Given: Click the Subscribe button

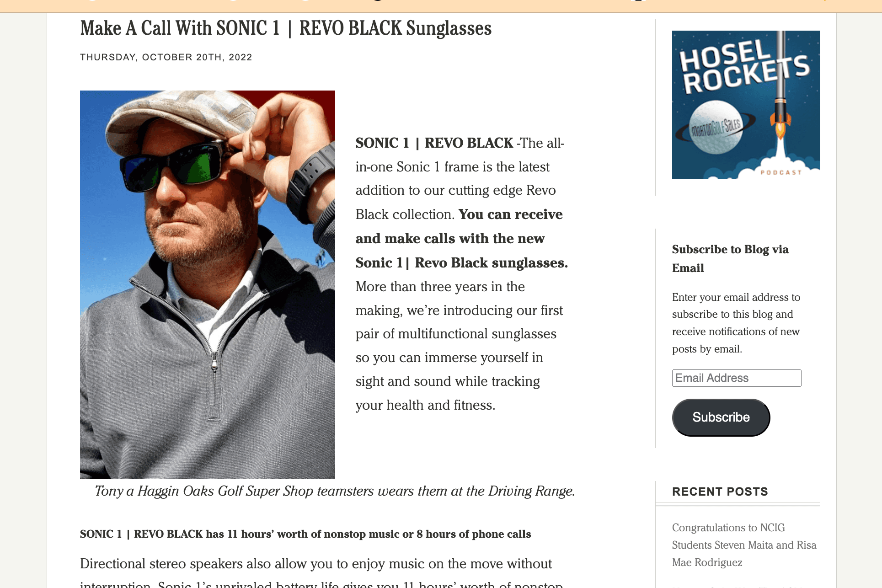Looking at the screenshot, I should (x=721, y=417).
